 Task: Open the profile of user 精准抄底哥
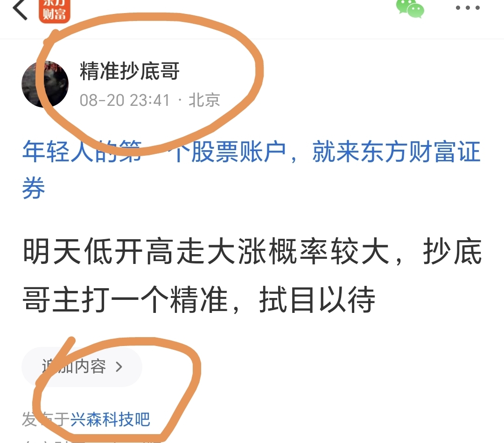(130, 71)
